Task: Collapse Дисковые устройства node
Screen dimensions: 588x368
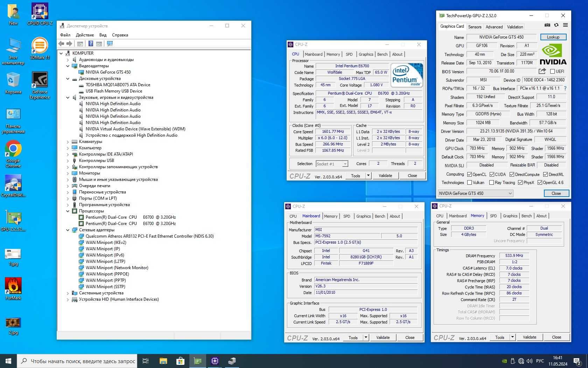Action: [68, 79]
